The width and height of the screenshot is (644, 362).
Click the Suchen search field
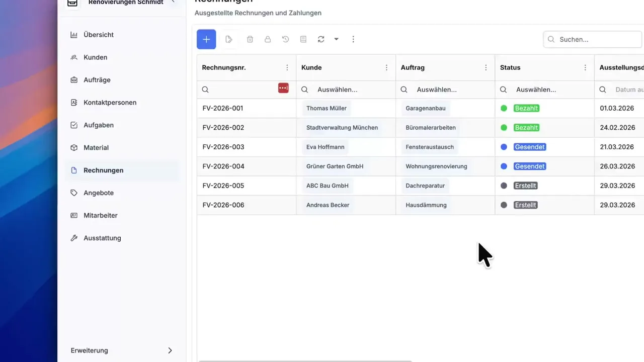tap(597, 39)
